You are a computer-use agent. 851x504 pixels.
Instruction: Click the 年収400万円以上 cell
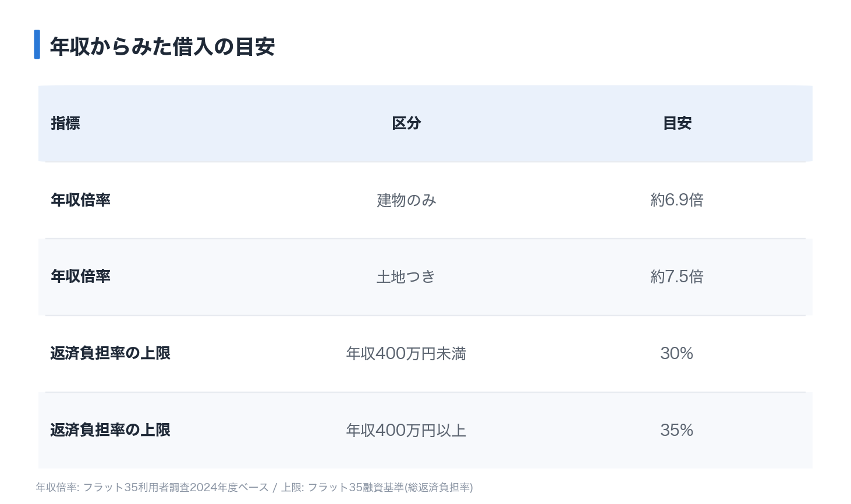point(406,430)
